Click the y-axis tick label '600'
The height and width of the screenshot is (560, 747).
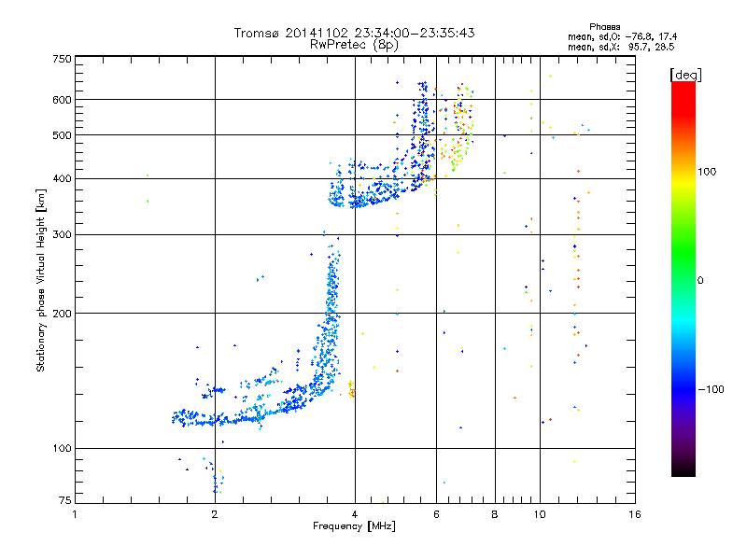point(62,100)
